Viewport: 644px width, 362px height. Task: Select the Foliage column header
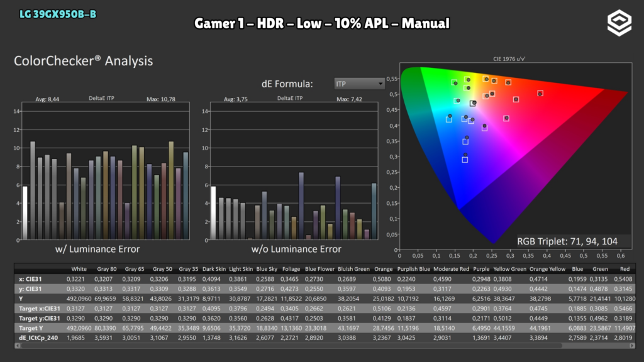point(291,269)
